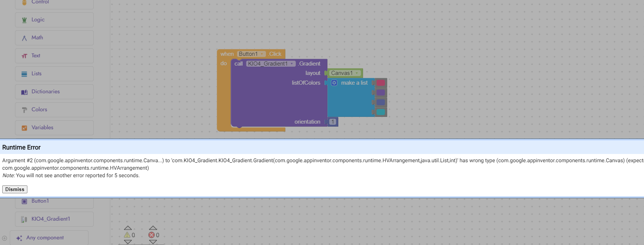The image size is (644, 245).
Task: Open the Math blocks category
Action: (37, 38)
